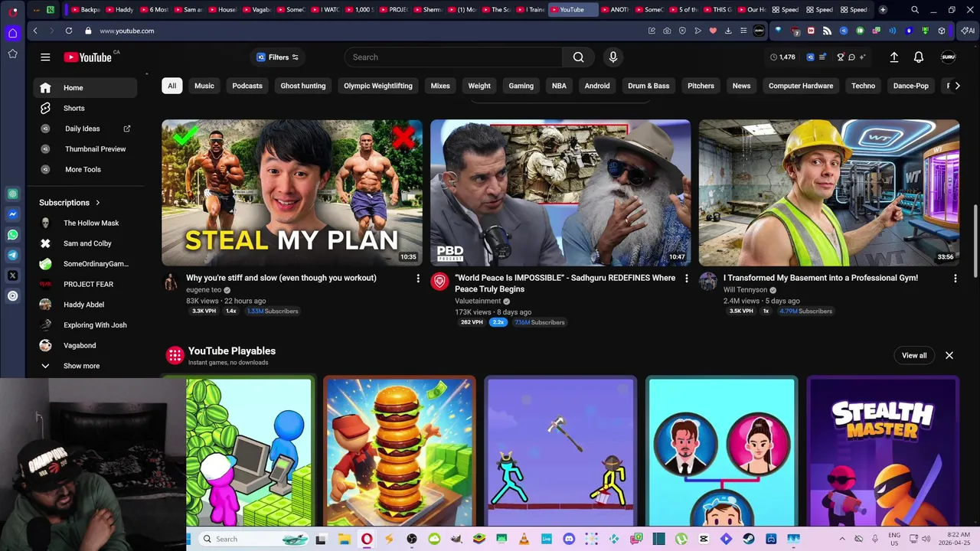The width and height of the screenshot is (980, 551).
Task: Show hidden system tray icons chevron
Action: click(842, 539)
